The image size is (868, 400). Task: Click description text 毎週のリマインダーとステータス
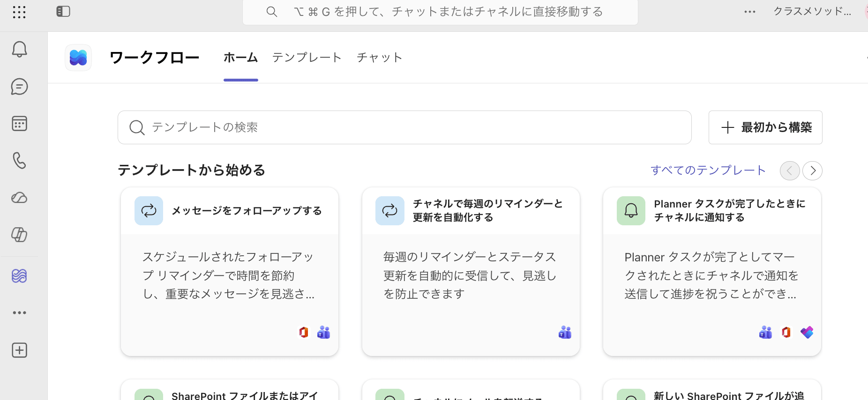pos(470,275)
